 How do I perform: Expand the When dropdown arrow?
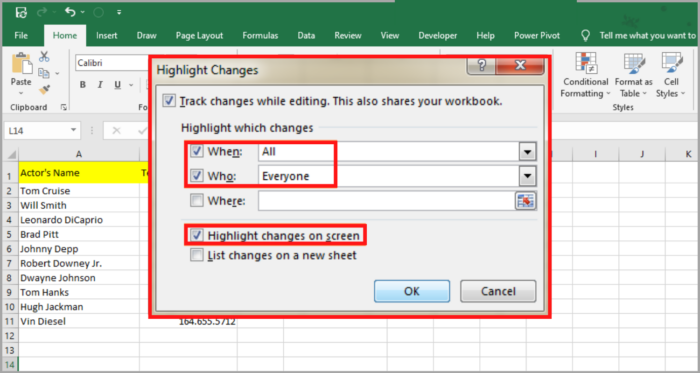coord(528,152)
